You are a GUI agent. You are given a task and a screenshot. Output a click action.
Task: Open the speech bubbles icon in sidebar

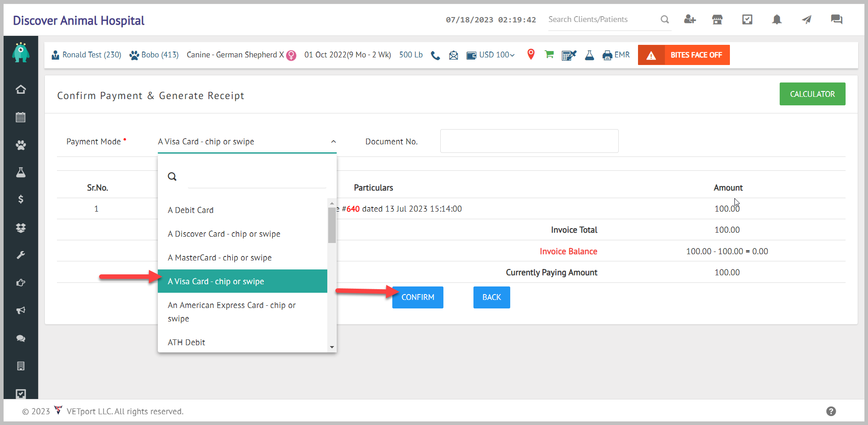click(x=21, y=338)
